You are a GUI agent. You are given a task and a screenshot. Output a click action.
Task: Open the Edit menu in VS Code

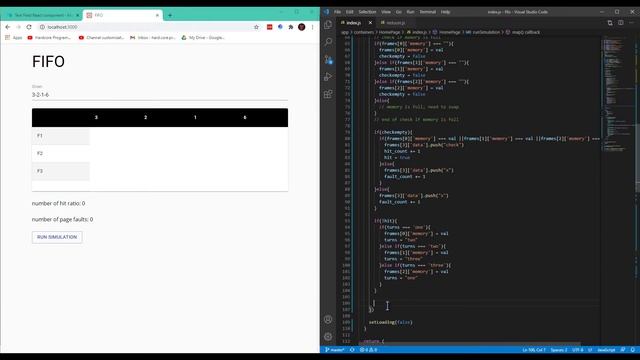[x=350, y=12]
